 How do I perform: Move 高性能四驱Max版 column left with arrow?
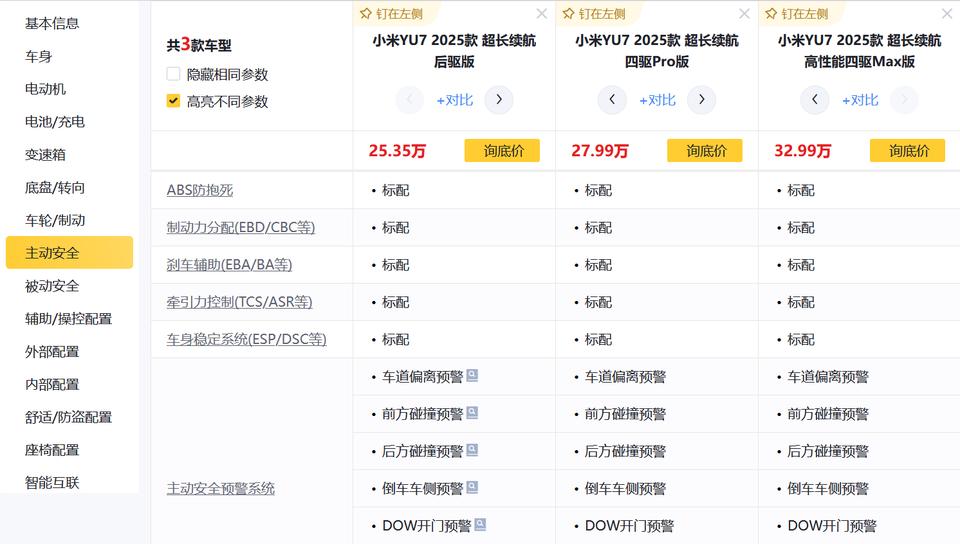[x=815, y=99]
